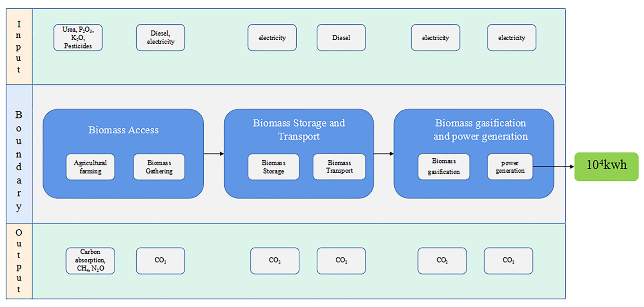Click the vertical Output row label
The height and width of the screenshot is (307, 644).
click(19, 261)
